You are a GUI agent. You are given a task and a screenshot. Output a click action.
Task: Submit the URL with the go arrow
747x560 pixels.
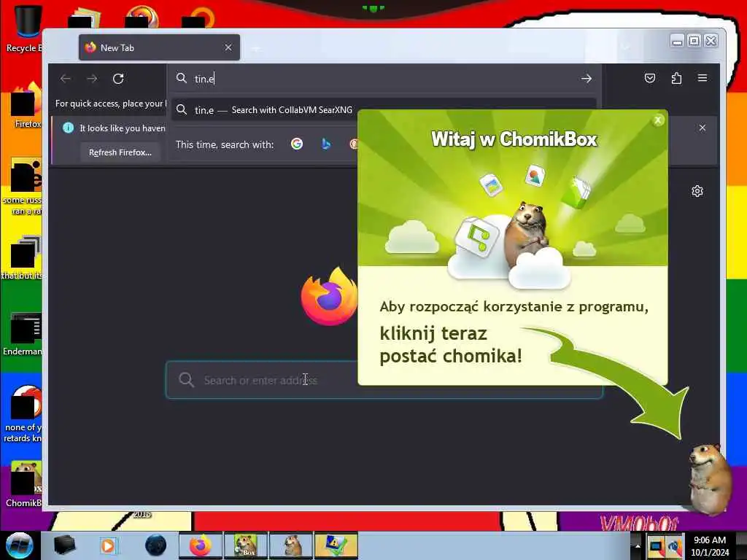point(587,79)
